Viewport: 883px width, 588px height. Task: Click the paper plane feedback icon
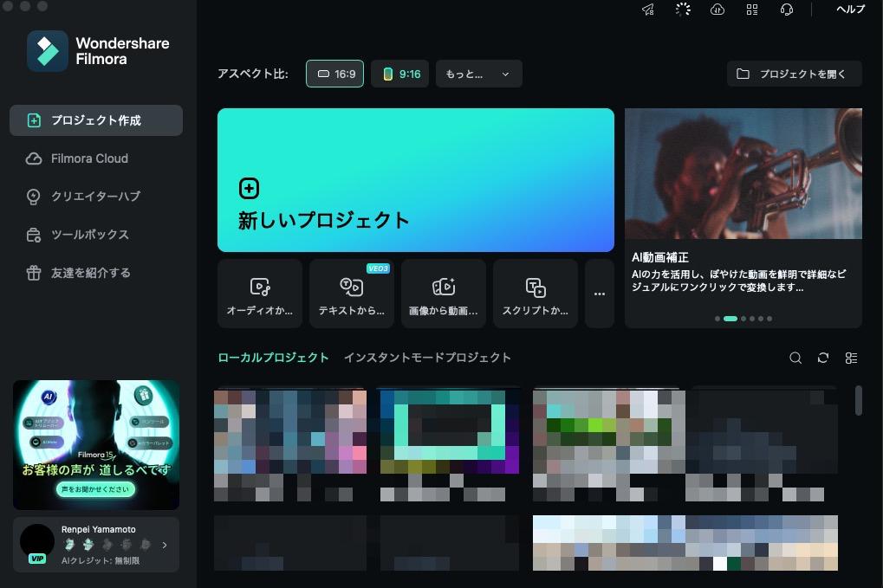(x=648, y=10)
